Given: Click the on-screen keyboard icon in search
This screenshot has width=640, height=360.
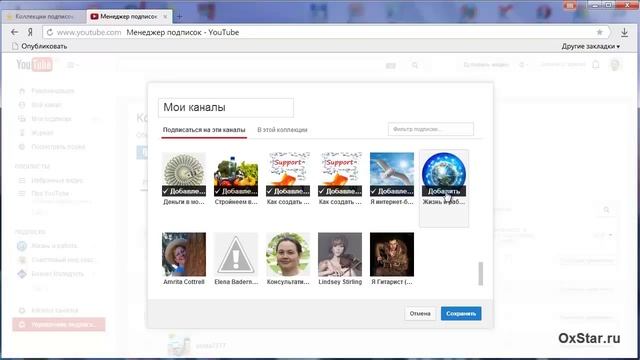Looking at the screenshot, I should tap(391, 65).
